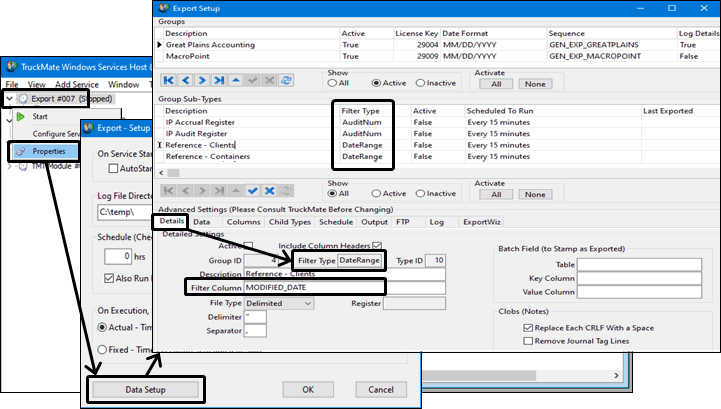
Task: Click edit (up arrow) in Groups navigator
Action: [236, 81]
